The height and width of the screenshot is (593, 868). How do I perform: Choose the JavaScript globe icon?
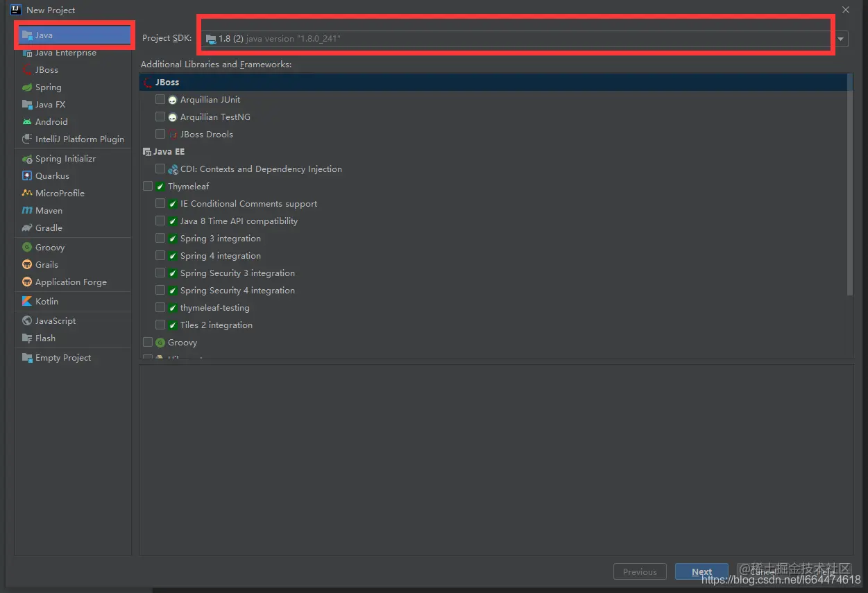point(27,321)
